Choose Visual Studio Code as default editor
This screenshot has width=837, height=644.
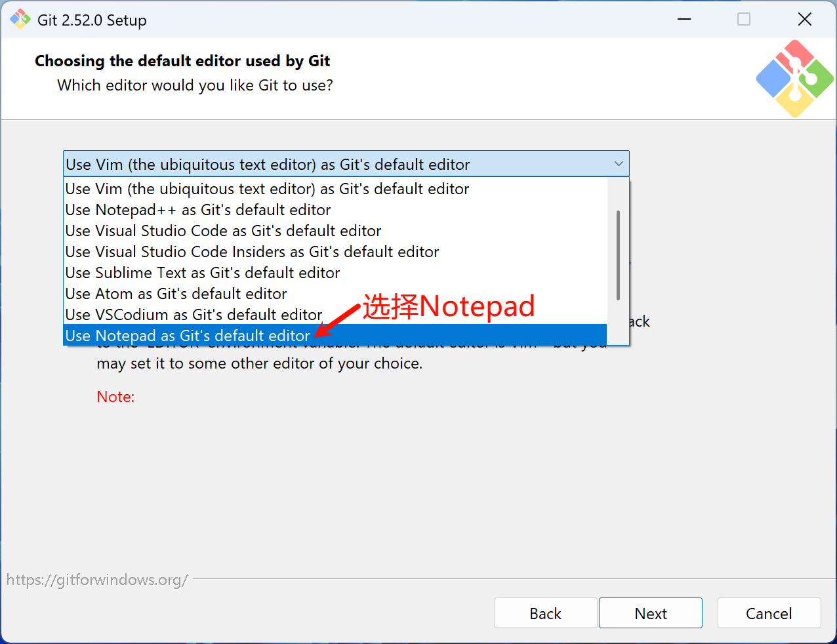coord(223,231)
